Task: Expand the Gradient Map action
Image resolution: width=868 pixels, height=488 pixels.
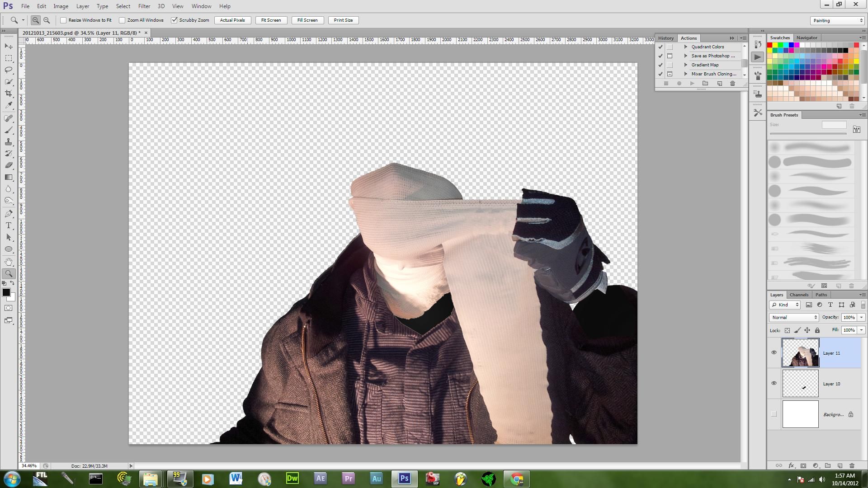Action: (686, 65)
